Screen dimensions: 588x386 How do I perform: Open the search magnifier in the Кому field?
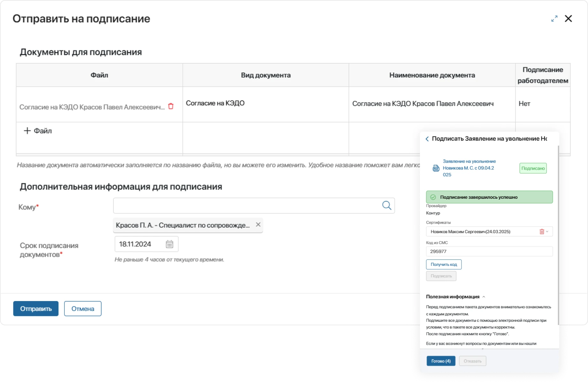click(387, 205)
